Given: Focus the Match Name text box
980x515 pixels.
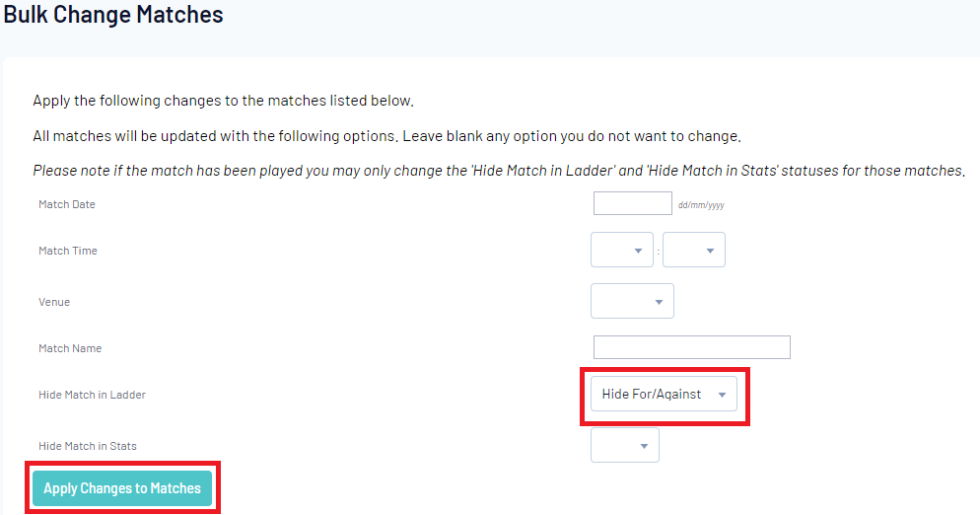Looking at the screenshot, I should click(691, 347).
